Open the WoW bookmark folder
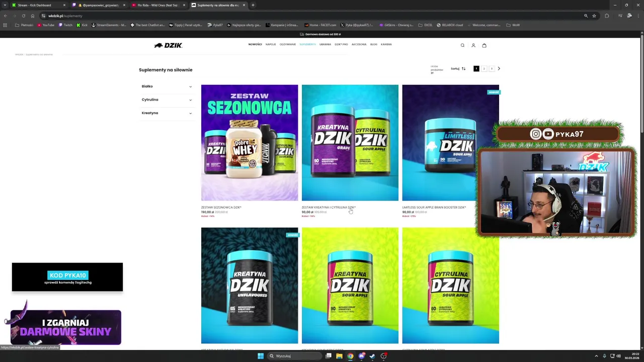This screenshot has width=644, height=362. click(x=513, y=25)
